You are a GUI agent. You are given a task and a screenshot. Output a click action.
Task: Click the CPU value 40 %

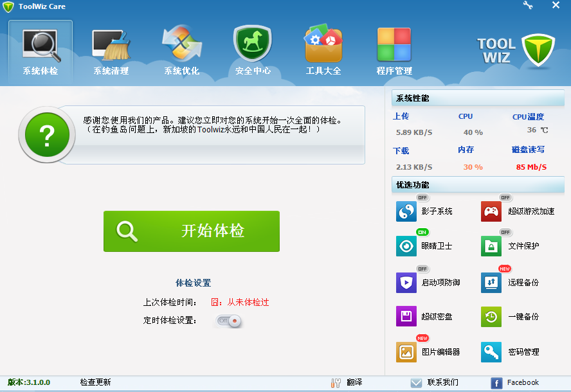tap(473, 132)
